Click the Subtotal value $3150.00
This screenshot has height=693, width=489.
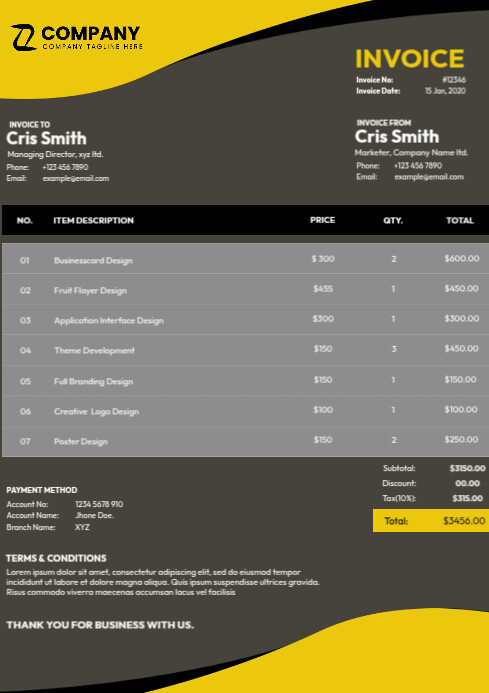click(467, 468)
